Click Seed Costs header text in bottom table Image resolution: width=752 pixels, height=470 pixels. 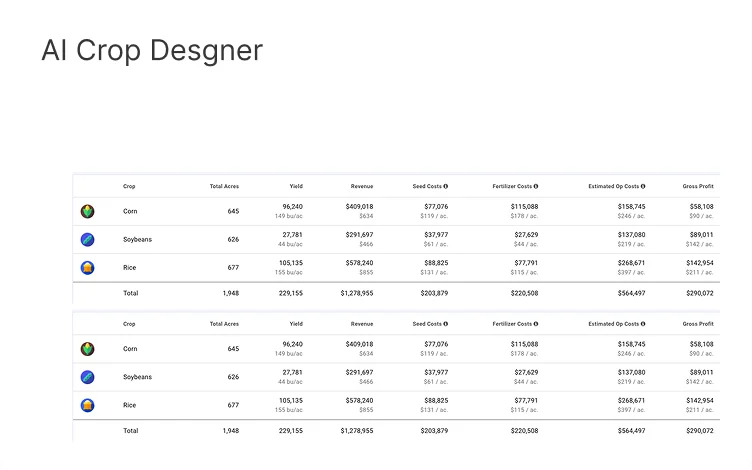coord(427,324)
